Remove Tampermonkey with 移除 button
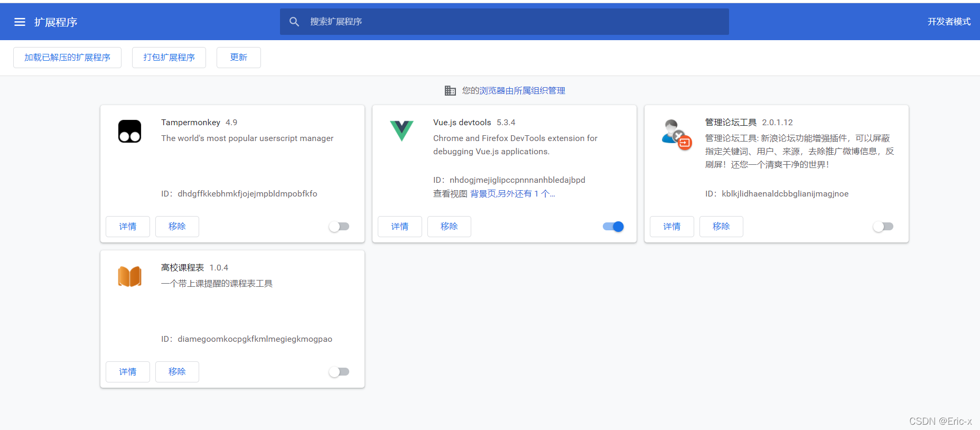Image resolution: width=980 pixels, height=430 pixels. point(177,227)
